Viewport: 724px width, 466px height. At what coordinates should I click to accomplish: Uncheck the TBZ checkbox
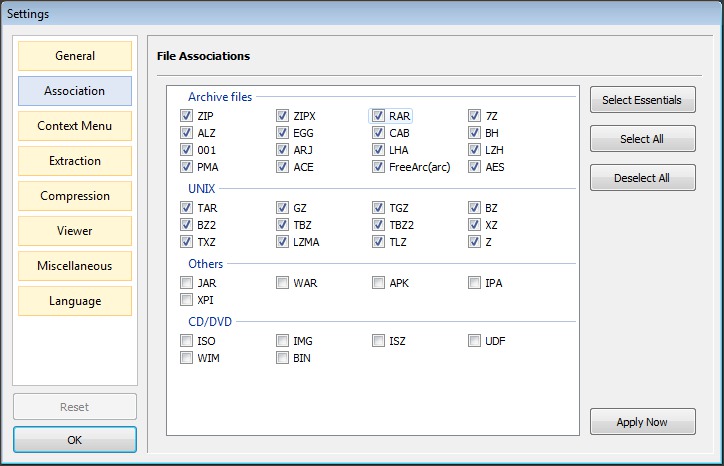click(283, 225)
